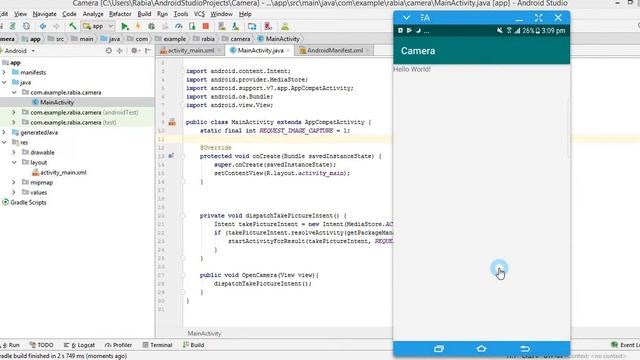Viewport: 640px width, 360px height.
Task: Click the Profile app gauge icon
Action: click(x=178, y=27)
